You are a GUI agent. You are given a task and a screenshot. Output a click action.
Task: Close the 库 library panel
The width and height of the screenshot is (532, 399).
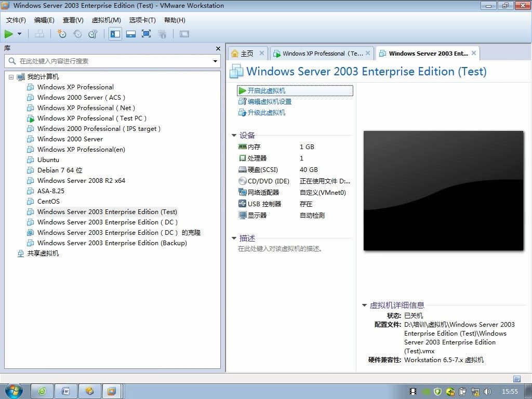pos(218,49)
